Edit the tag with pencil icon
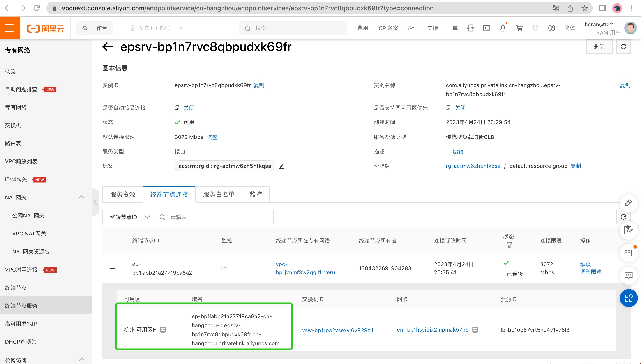This screenshot has height=364, width=641. 281,166
